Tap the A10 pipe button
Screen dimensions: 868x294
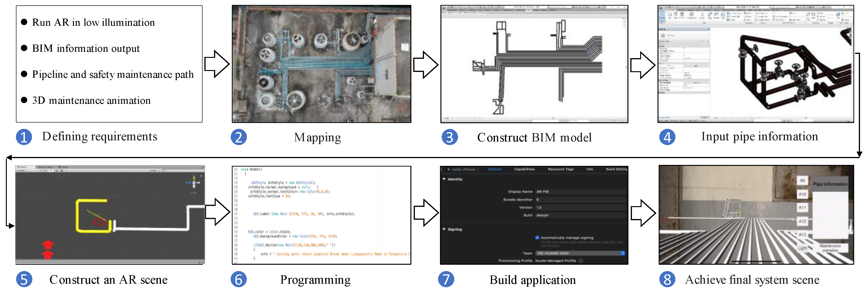point(802,194)
